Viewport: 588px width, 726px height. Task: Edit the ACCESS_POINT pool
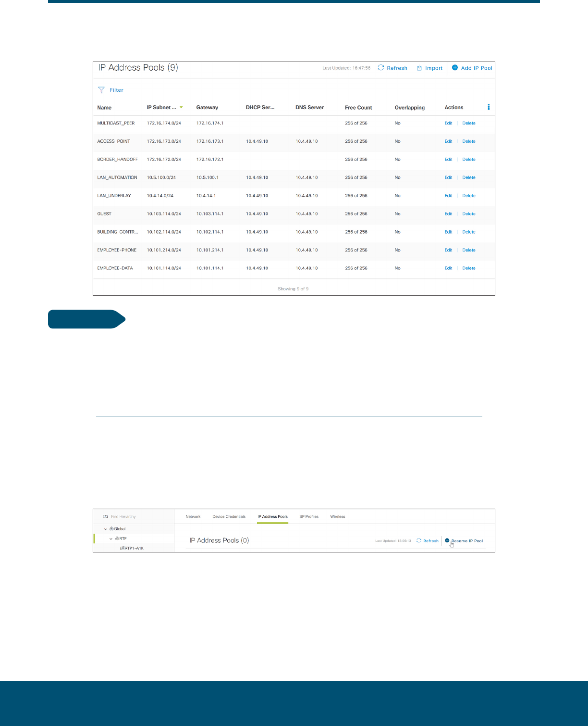pyautogui.click(x=448, y=141)
